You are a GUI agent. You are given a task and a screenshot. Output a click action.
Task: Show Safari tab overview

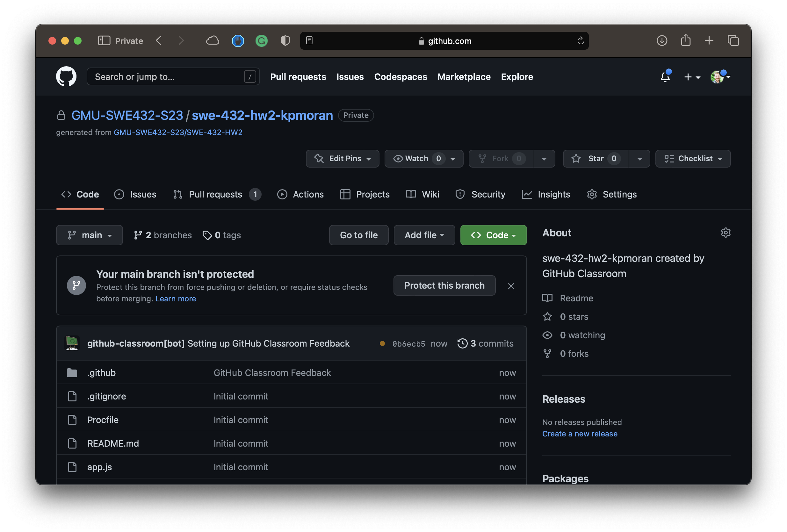(x=733, y=41)
